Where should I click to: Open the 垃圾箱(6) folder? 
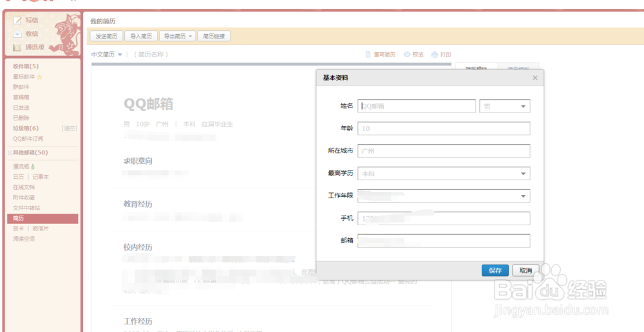tap(26, 128)
